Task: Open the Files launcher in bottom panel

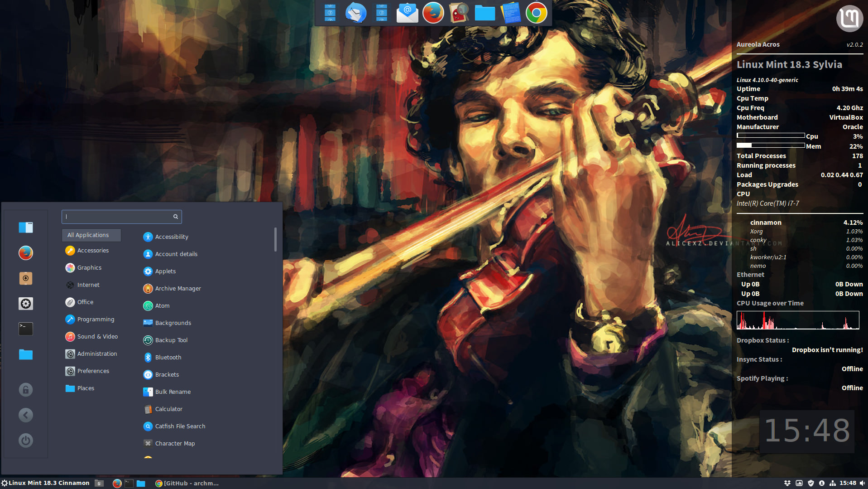Action: (141, 484)
